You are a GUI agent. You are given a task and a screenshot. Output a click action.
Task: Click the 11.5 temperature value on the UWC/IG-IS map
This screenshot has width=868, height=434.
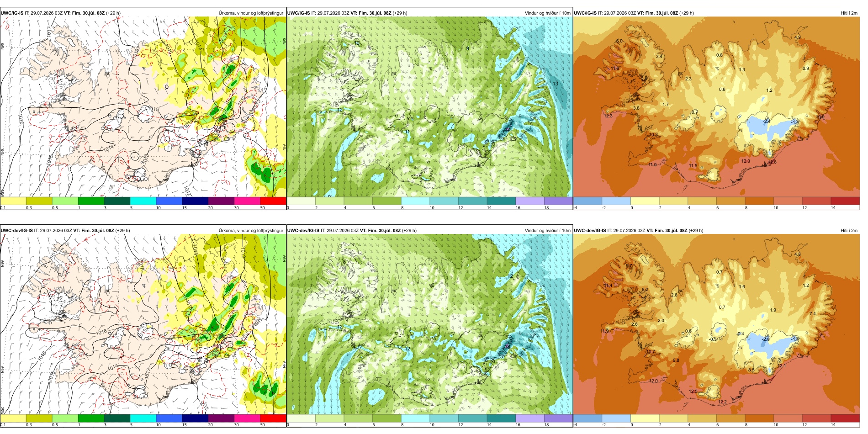[x=693, y=166]
